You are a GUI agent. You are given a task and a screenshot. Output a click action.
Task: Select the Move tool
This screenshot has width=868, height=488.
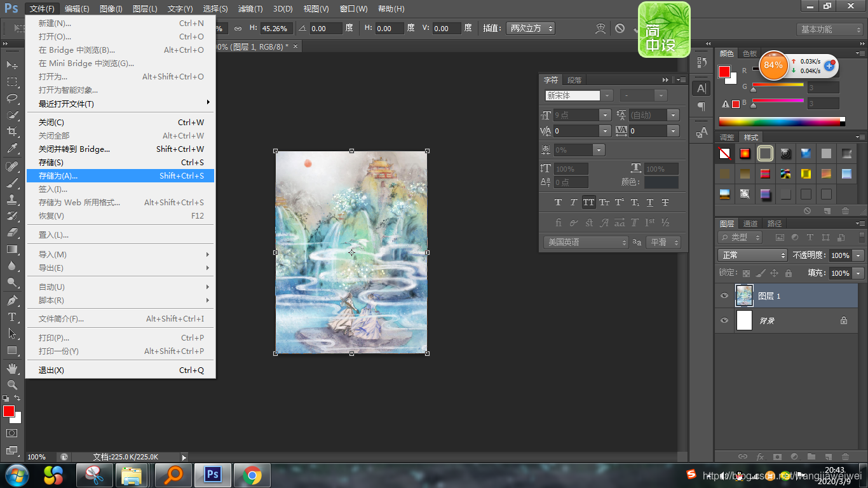12,65
